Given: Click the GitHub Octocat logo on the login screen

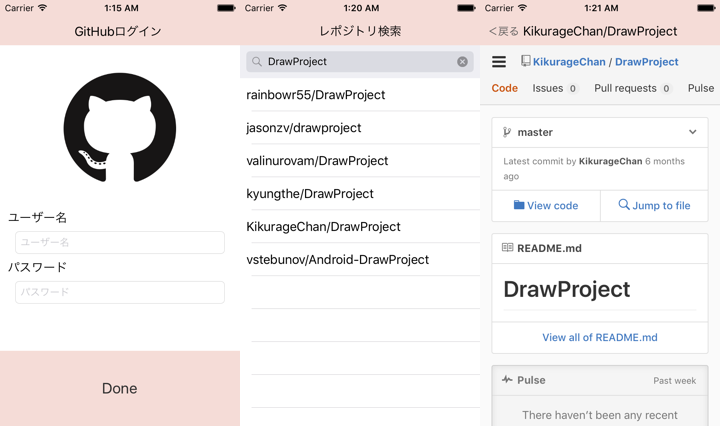Looking at the screenshot, I should [120, 128].
